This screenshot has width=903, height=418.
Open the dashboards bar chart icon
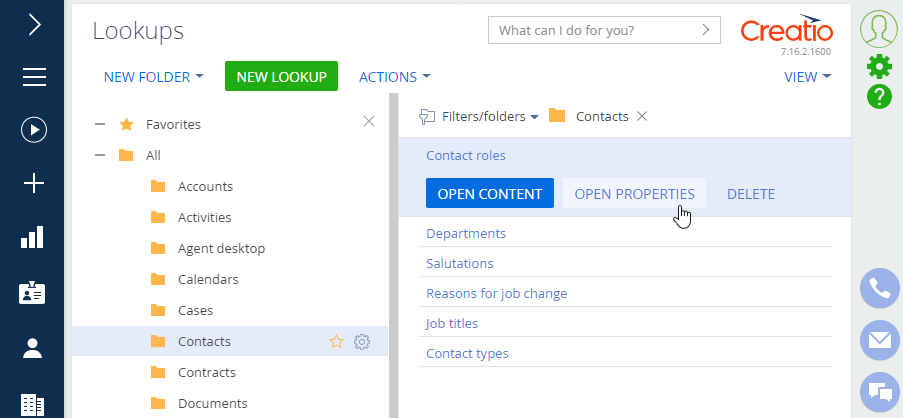point(32,237)
